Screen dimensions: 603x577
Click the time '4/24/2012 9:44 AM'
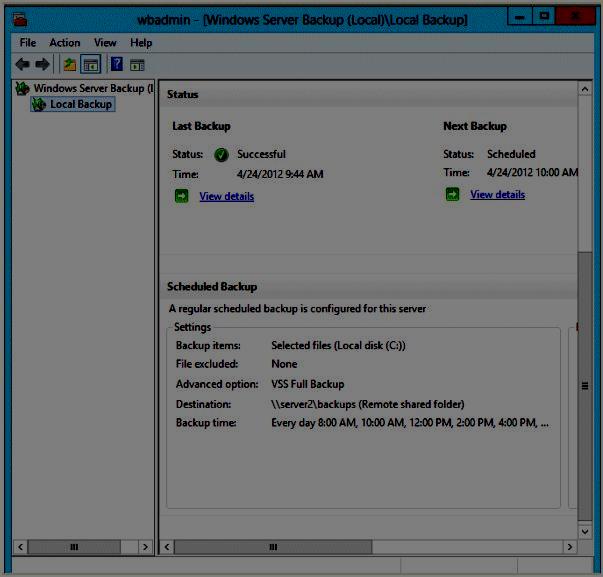[280, 174]
